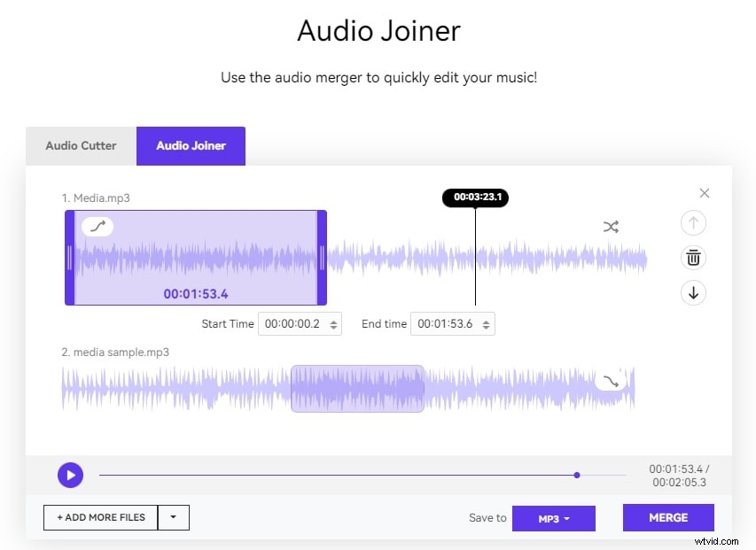Click the MERGE button
Screen dimensions: 756x550
668,517
